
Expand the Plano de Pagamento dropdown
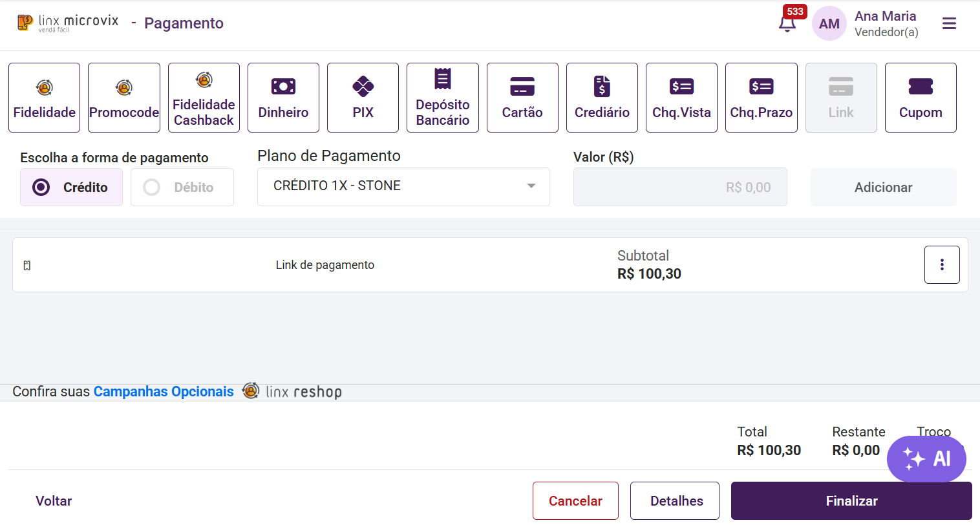pos(403,187)
